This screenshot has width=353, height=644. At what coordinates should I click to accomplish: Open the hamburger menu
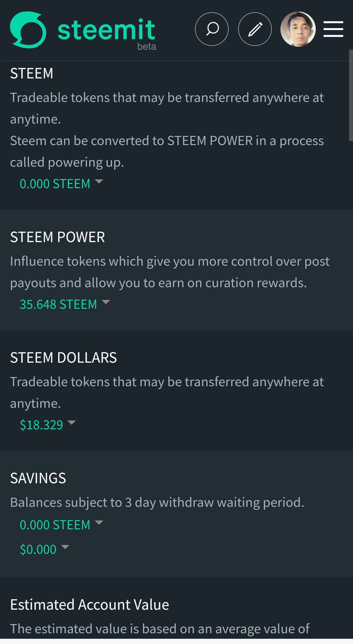[333, 29]
